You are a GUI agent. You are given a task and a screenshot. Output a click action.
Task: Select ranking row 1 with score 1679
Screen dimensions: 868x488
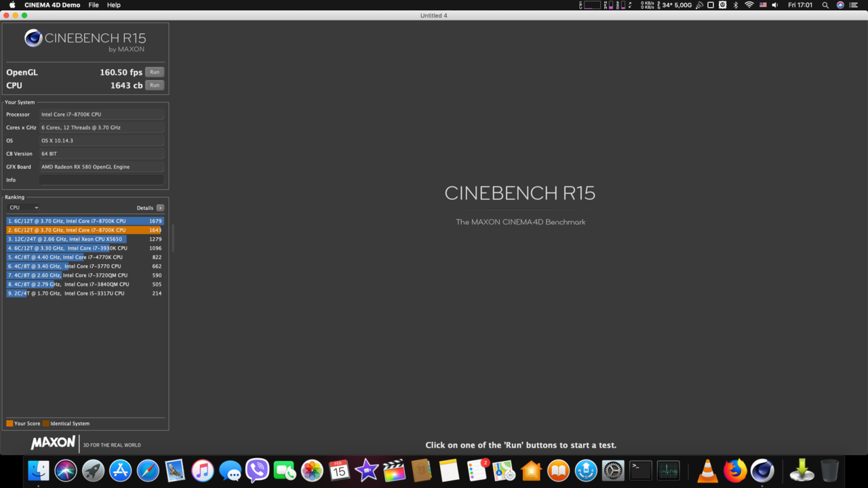(x=85, y=221)
